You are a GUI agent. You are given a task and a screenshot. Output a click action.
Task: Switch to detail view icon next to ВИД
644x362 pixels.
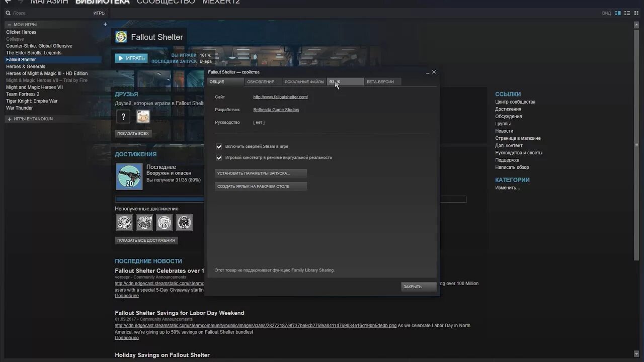[x=618, y=13]
